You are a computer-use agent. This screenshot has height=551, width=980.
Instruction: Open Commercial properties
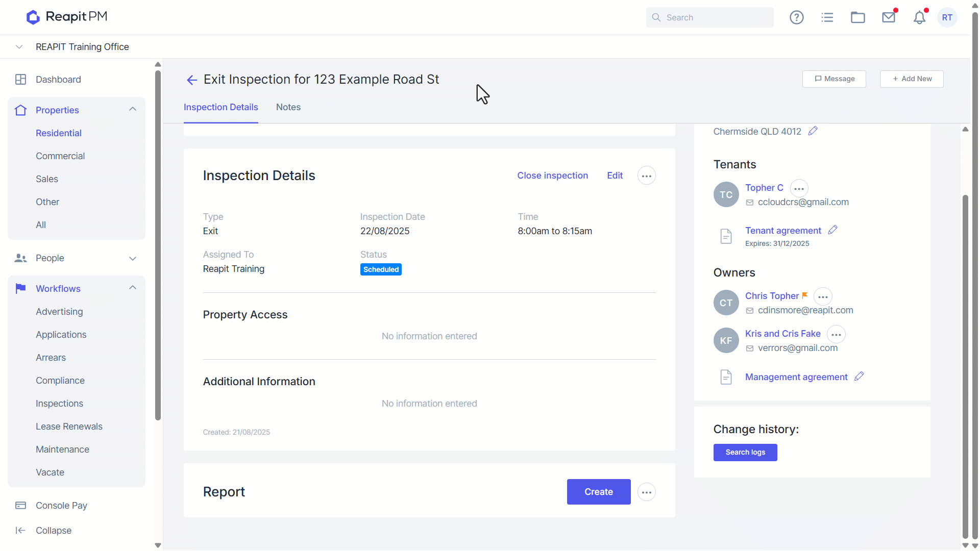click(60, 156)
